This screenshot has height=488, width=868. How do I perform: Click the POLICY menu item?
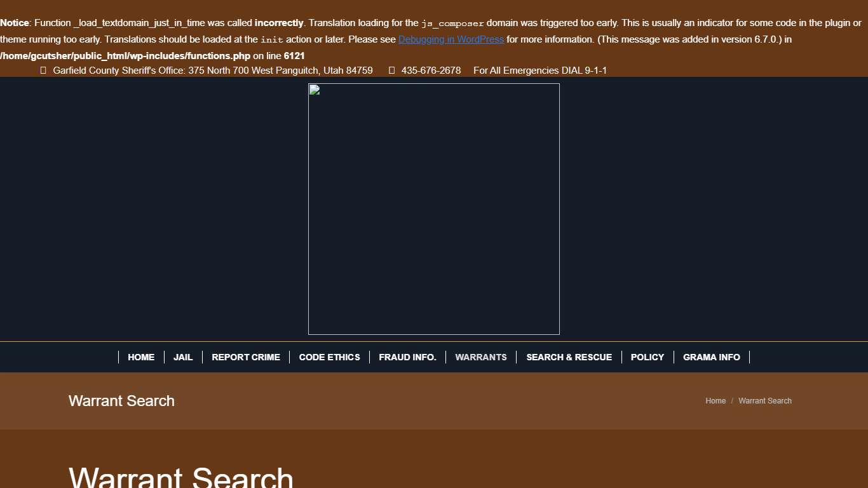click(647, 357)
